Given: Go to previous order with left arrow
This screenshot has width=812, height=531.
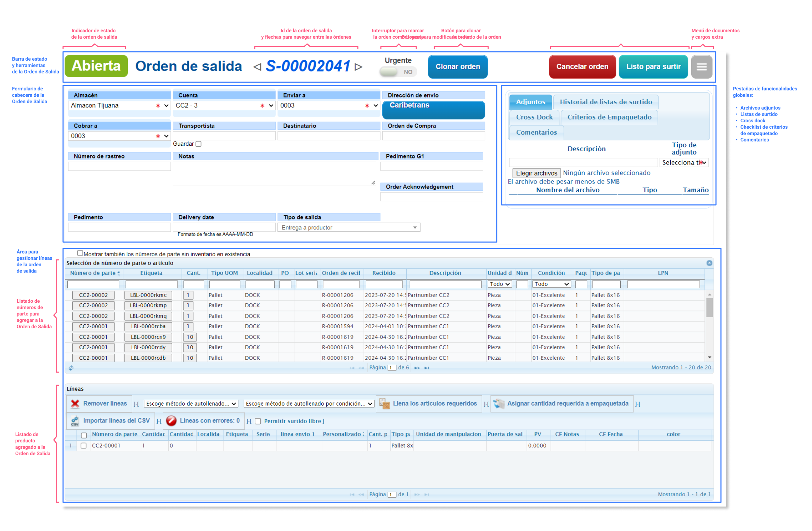Looking at the screenshot, I should [x=257, y=67].
